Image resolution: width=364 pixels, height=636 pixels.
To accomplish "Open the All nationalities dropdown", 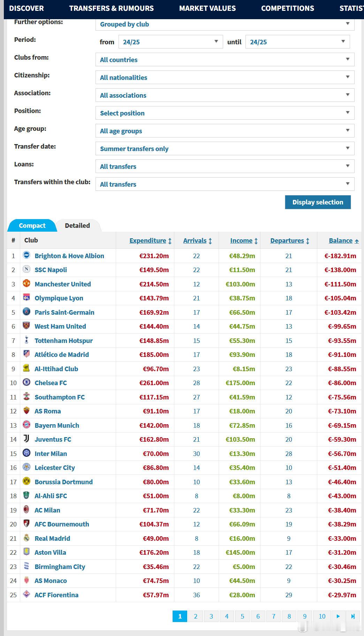I will (x=225, y=77).
